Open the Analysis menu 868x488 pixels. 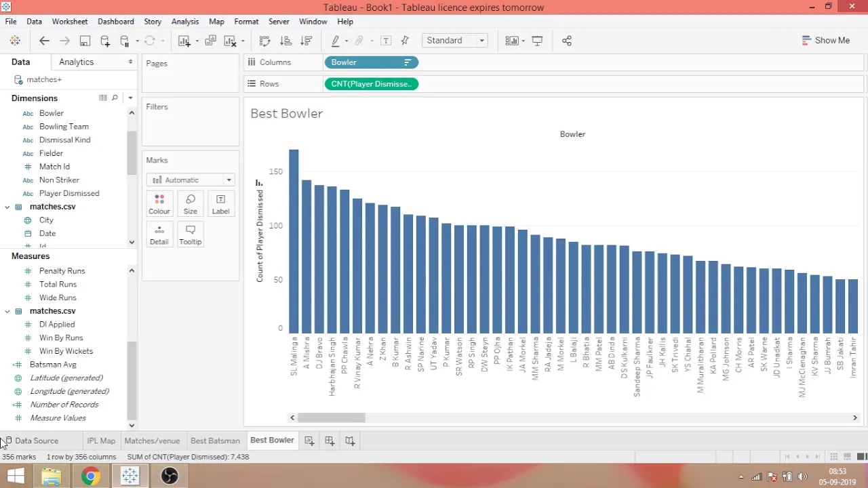[185, 22]
